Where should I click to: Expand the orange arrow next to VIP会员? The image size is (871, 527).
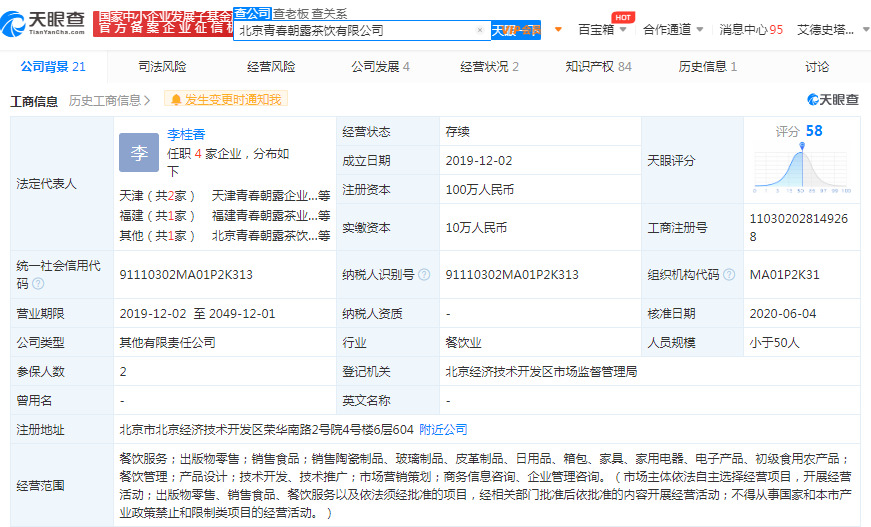coord(558,29)
